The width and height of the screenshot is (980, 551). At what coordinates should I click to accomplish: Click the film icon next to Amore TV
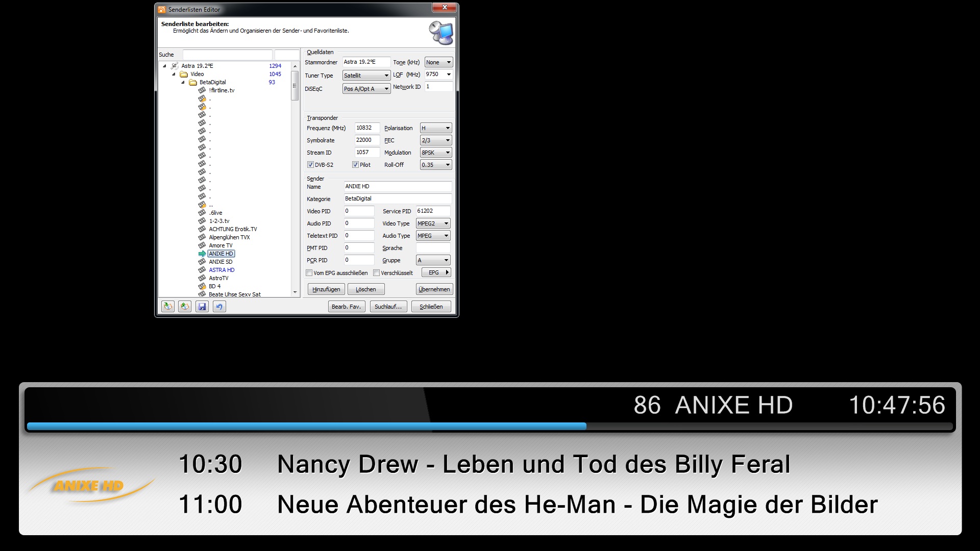202,245
